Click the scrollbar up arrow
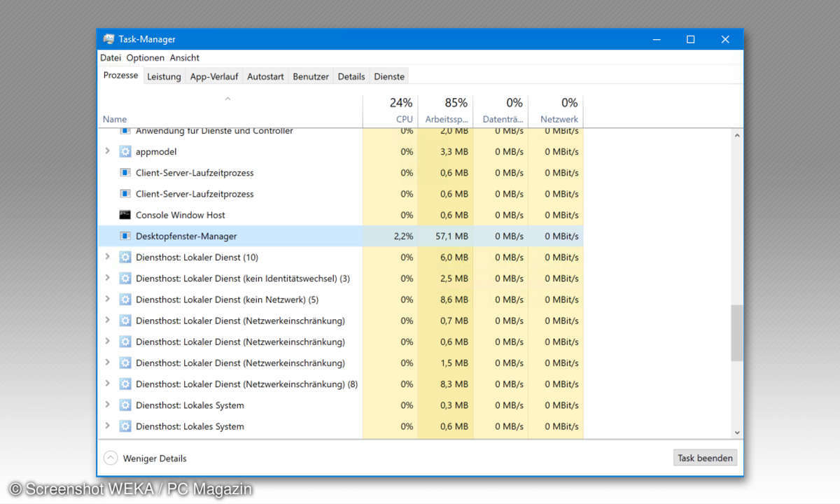Viewport: 840px width, 504px height. 736,135
